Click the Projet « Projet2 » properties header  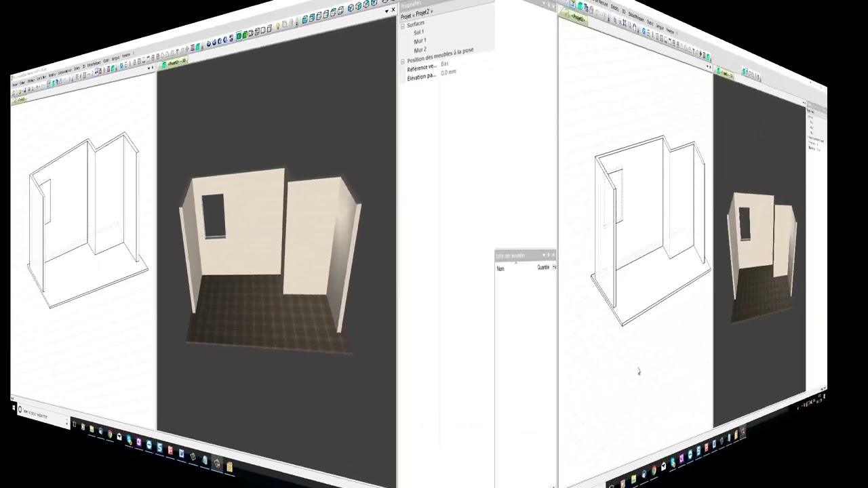click(x=417, y=14)
